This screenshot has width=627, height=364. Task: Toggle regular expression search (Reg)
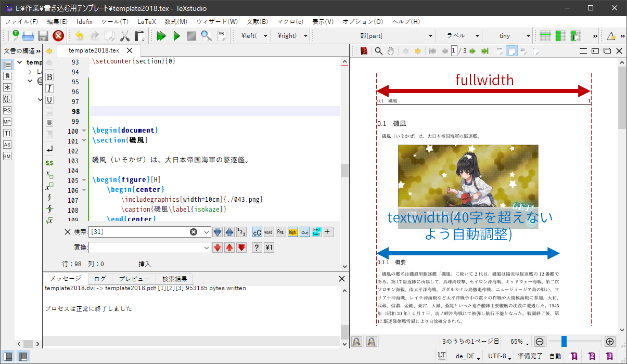[280, 232]
